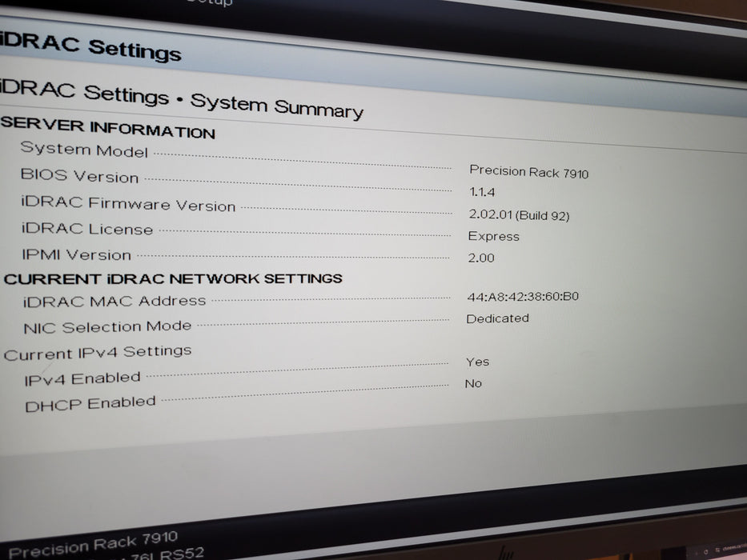This screenshot has height=560, width=747.
Task: Click the CURRENT iDRAC NETWORK SETTINGS heading
Action: tap(173, 278)
